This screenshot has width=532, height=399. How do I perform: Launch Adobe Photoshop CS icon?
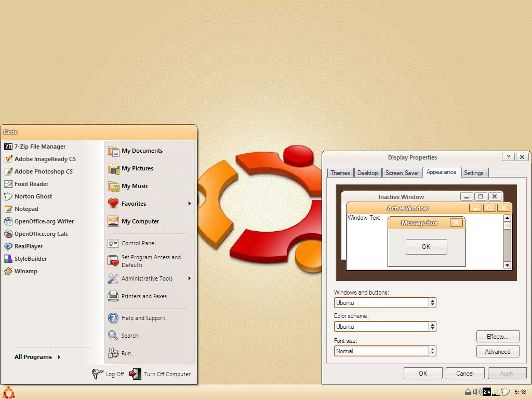(x=8, y=171)
